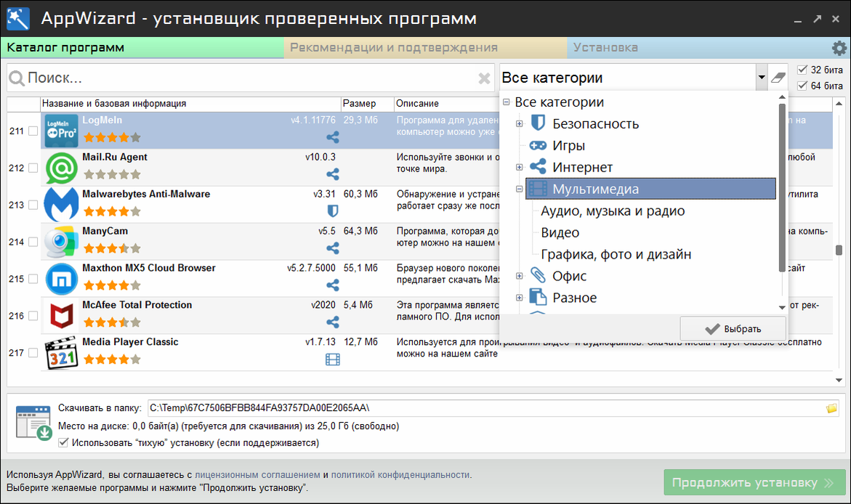
Task: Click Malwarebytes security shield category icon
Action: point(333,211)
